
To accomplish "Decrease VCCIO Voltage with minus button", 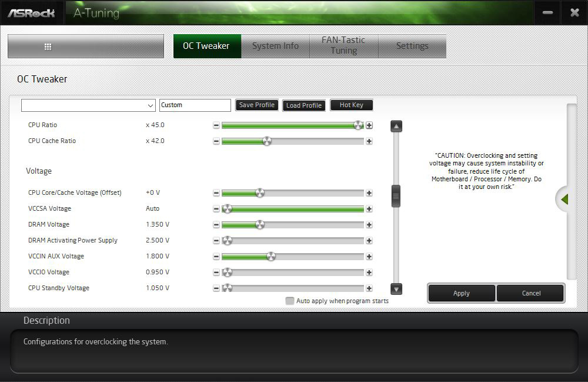I will point(216,273).
